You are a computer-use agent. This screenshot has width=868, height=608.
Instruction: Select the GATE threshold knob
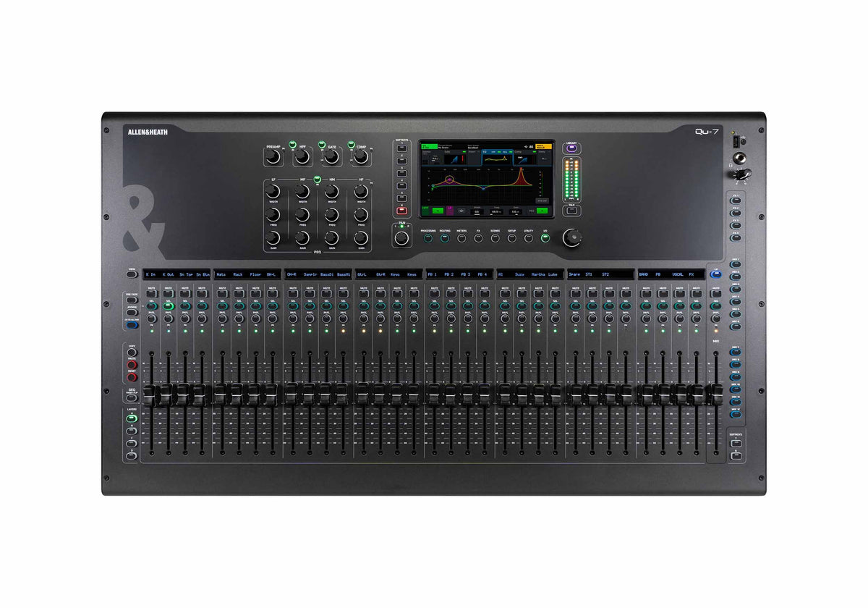pyautogui.click(x=332, y=156)
